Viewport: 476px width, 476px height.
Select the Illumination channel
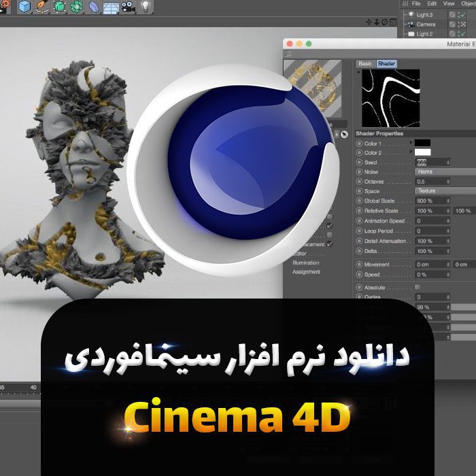pyautogui.click(x=306, y=262)
